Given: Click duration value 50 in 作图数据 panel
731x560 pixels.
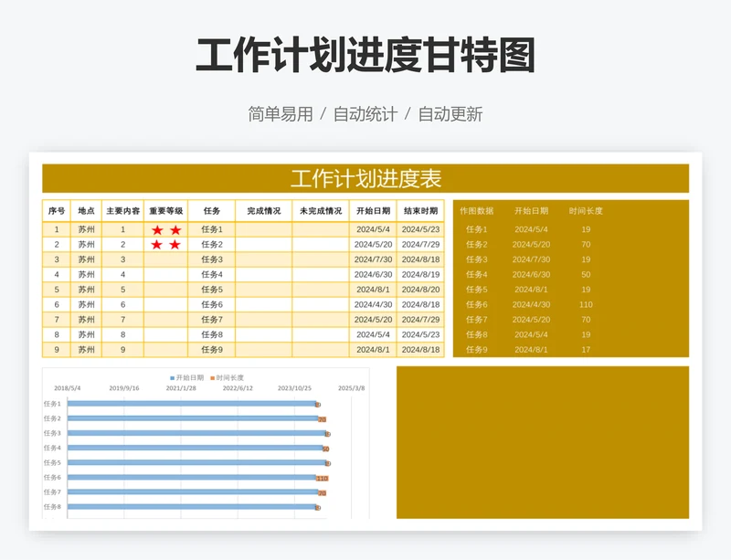Looking at the screenshot, I should click(586, 275).
